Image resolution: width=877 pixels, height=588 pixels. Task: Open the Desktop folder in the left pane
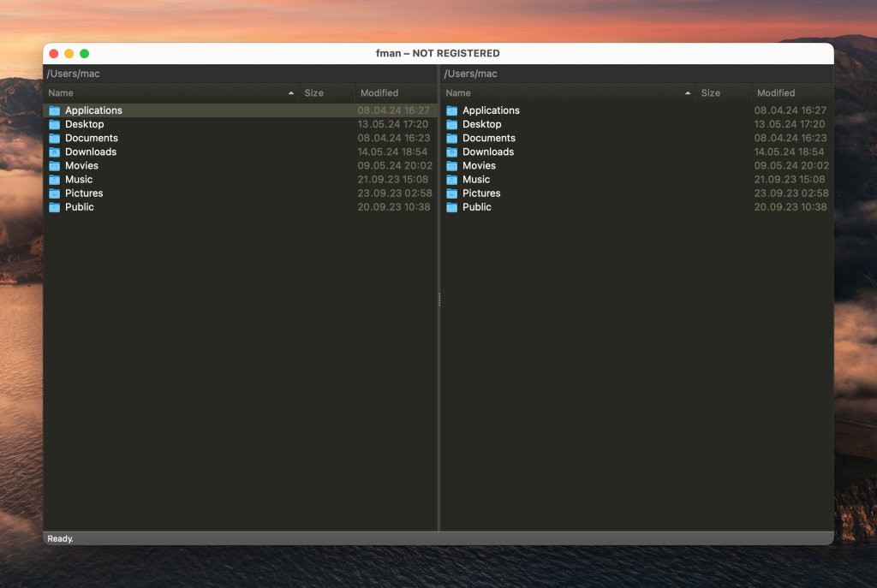83,124
